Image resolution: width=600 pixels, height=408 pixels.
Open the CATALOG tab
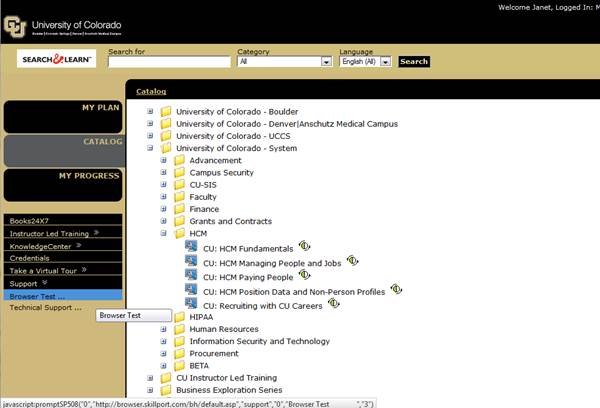64,151
